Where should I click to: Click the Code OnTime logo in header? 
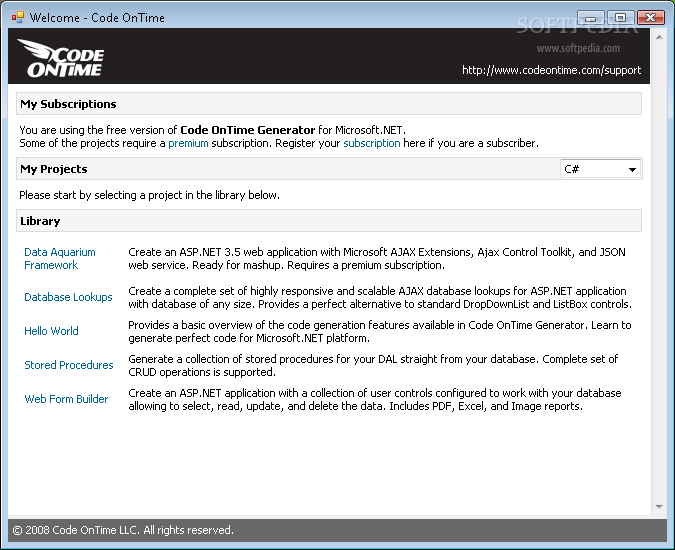(x=60, y=58)
